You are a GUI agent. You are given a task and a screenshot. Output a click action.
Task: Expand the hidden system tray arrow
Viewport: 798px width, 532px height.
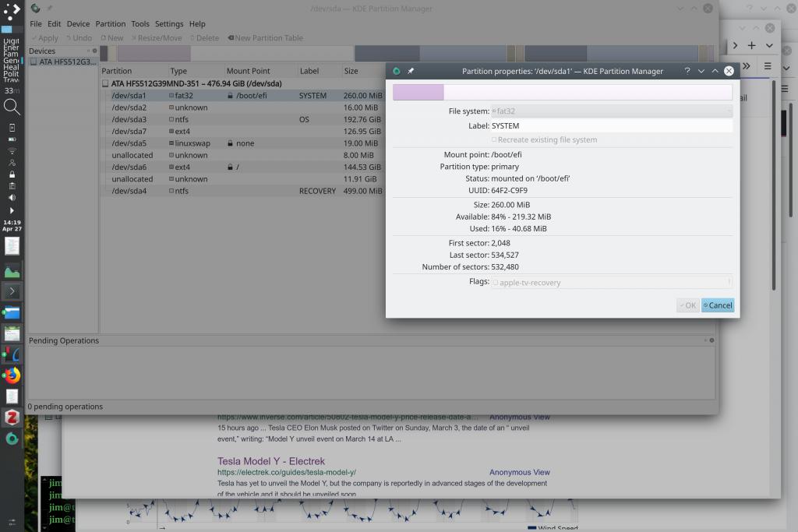(x=12, y=210)
